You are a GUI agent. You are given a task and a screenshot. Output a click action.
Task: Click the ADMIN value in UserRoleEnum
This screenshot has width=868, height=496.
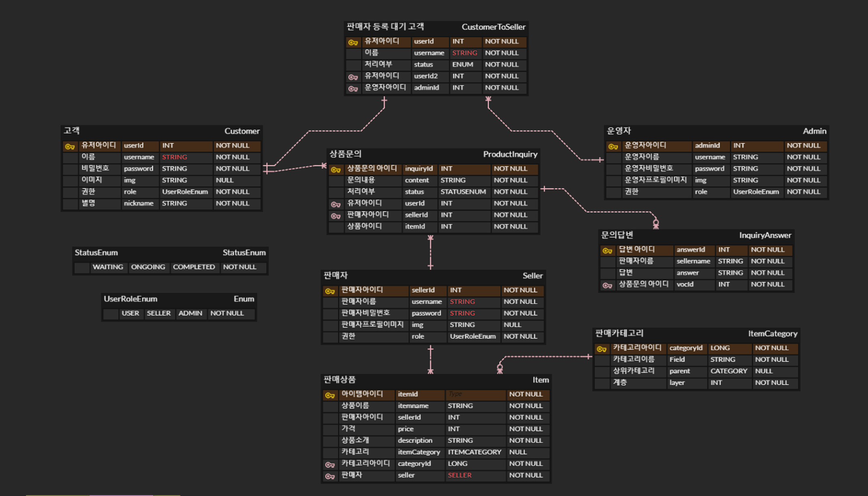pos(190,313)
